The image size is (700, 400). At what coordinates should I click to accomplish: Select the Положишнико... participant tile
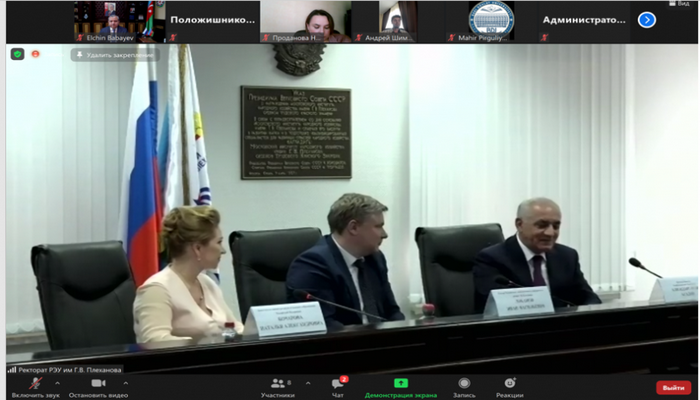pos(210,21)
